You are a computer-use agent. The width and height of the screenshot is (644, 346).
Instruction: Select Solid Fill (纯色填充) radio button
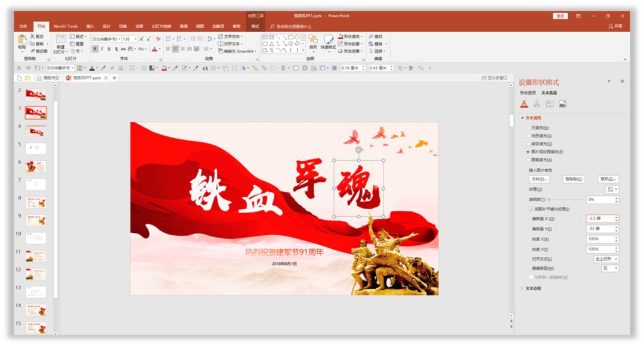[x=528, y=136]
